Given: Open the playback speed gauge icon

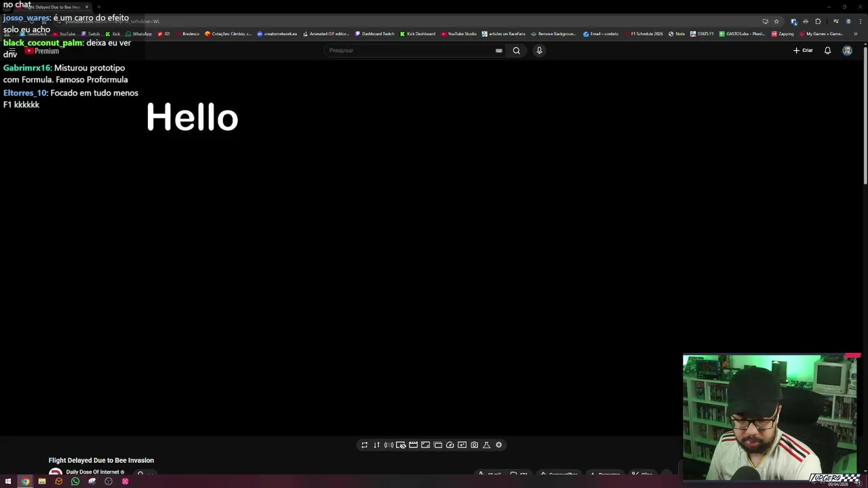Looking at the screenshot, I should tap(450, 445).
